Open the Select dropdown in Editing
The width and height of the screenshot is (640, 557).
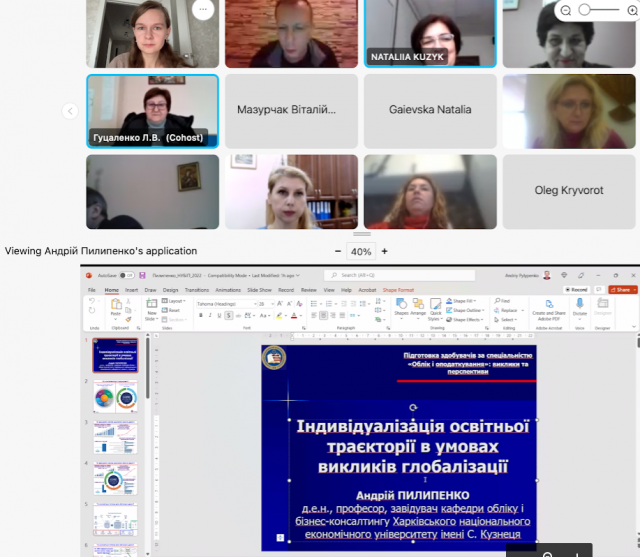point(506,320)
